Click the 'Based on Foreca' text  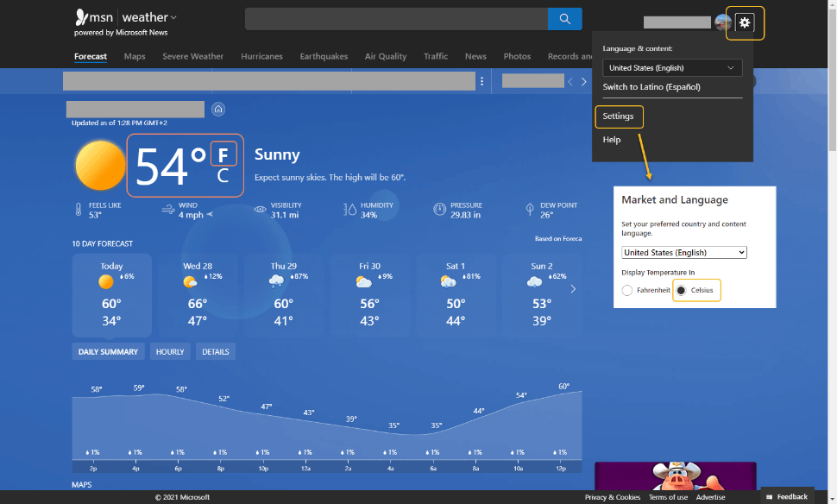[x=558, y=239]
